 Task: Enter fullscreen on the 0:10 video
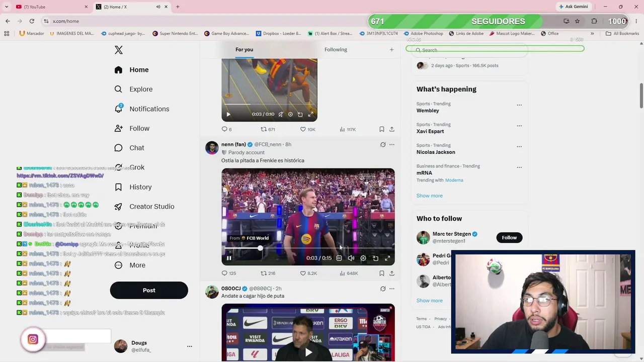[x=310, y=115]
